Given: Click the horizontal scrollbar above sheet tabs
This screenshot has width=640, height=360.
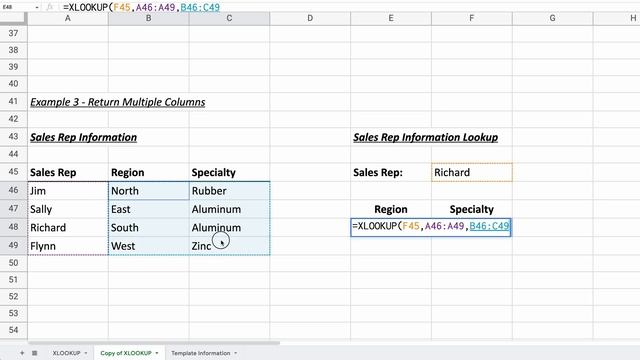Looking at the screenshot, I should click(154, 343).
